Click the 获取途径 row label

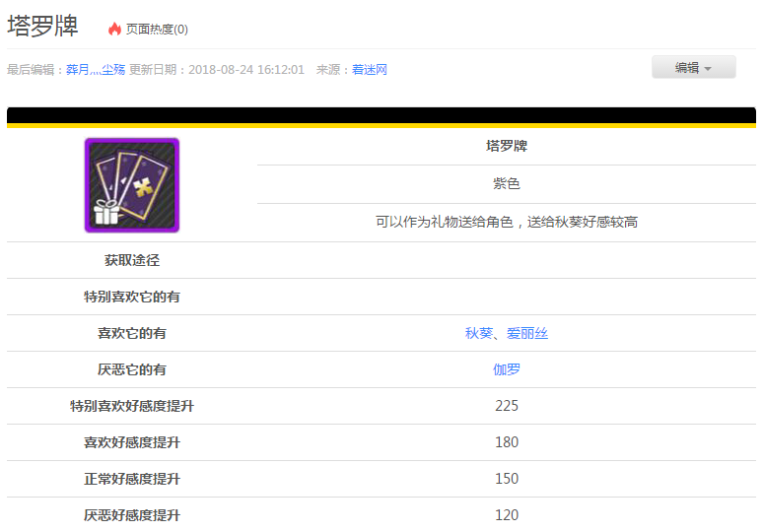(x=132, y=260)
